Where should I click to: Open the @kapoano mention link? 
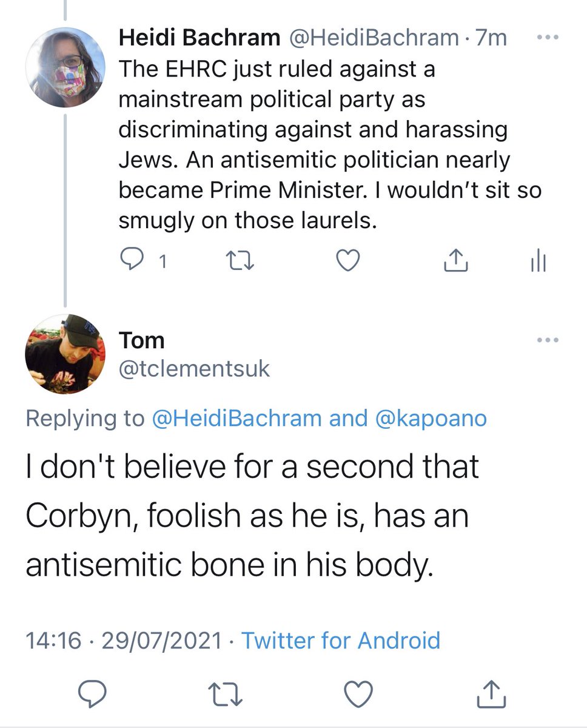431,419
